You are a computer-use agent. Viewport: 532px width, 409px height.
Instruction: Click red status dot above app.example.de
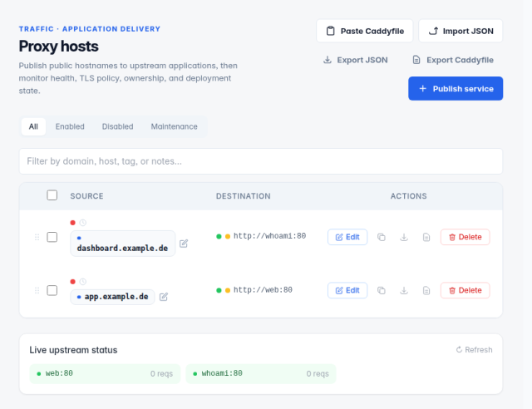pyautogui.click(x=72, y=281)
